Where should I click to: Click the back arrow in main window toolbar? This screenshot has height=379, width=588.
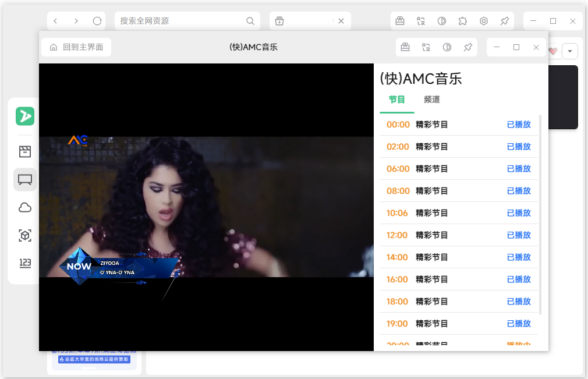point(55,21)
